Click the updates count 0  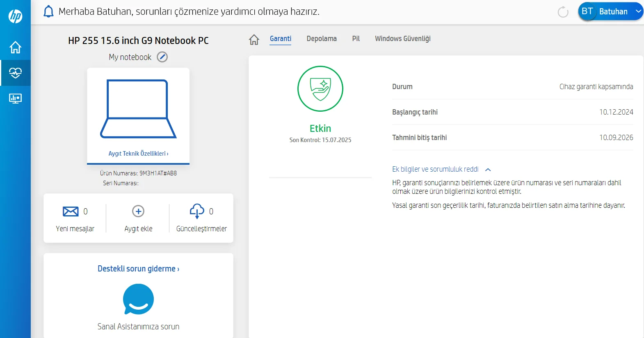[211, 212]
